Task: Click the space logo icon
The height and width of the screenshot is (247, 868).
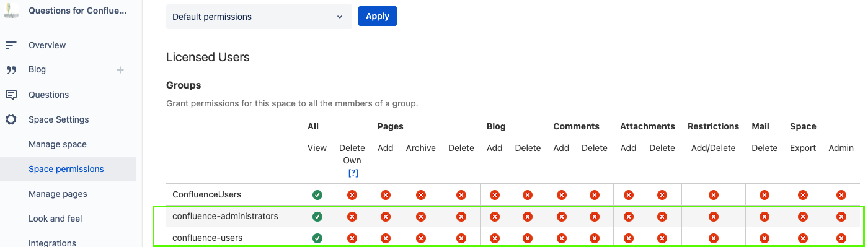Action: [11, 12]
